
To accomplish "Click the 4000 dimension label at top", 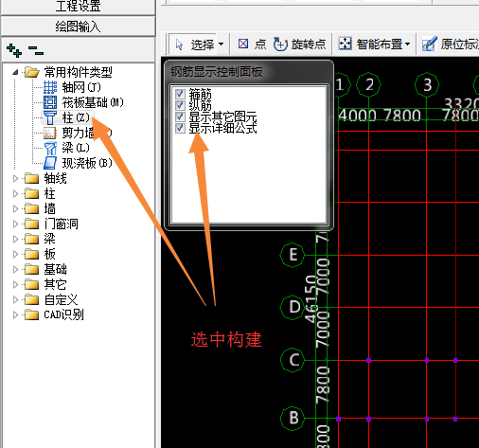I will [x=357, y=116].
